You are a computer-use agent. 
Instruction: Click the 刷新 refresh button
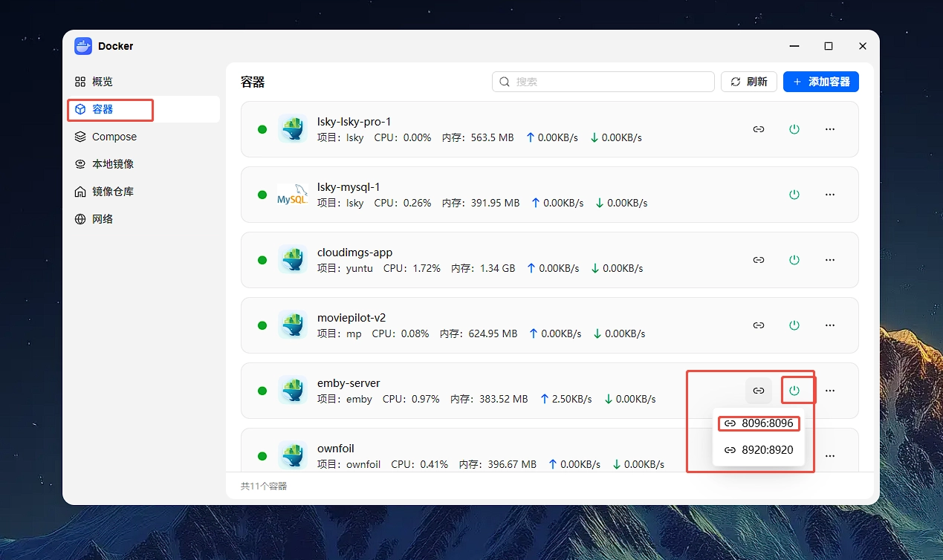(749, 82)
